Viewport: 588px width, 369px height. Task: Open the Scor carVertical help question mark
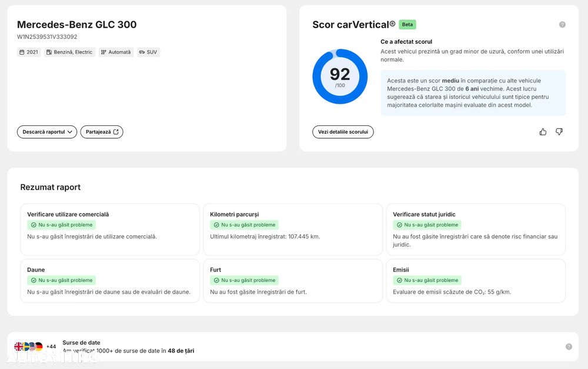(562, 24)
